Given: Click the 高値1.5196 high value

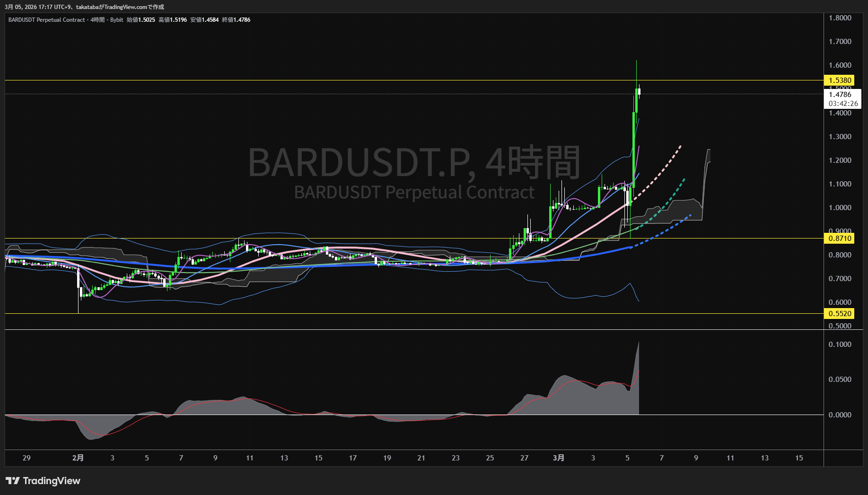Looking at the screenshot, I should 173,20.
